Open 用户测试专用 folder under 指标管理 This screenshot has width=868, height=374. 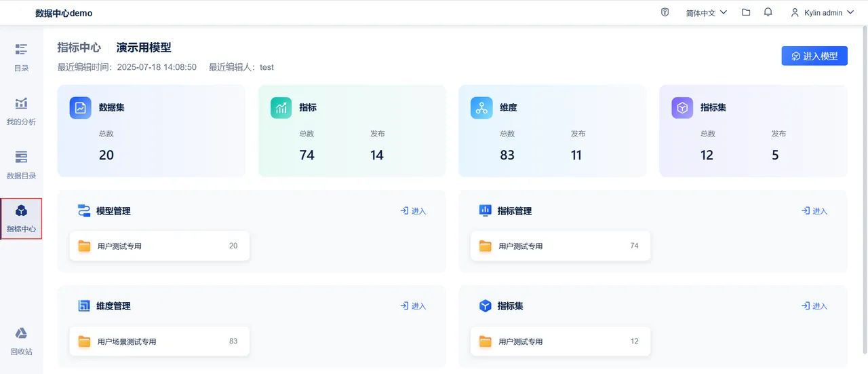tap(560, 246)
